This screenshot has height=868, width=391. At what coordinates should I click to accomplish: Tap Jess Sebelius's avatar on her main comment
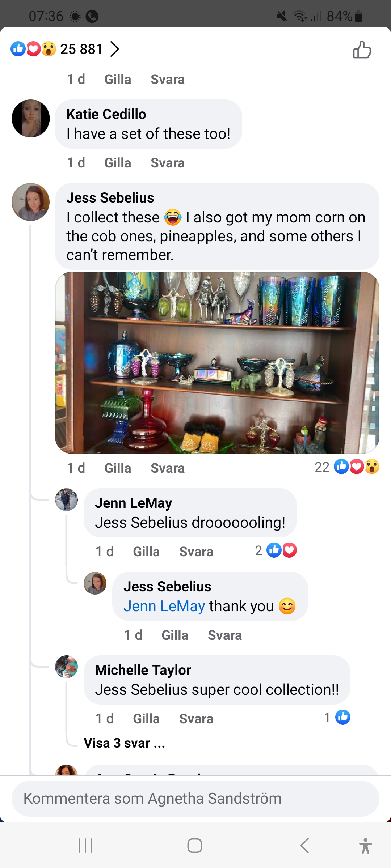pyautogui.click(x=31, y=202)
